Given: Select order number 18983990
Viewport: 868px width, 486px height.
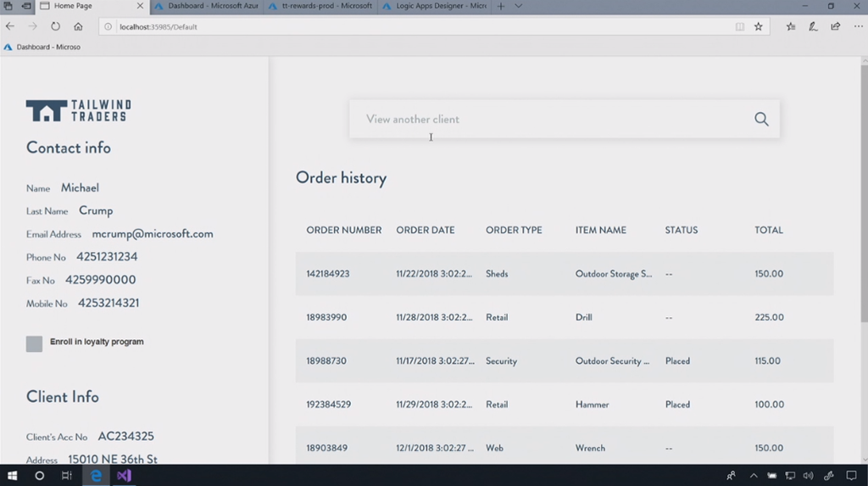Looking at the screenshot, I should coord(326,317).
